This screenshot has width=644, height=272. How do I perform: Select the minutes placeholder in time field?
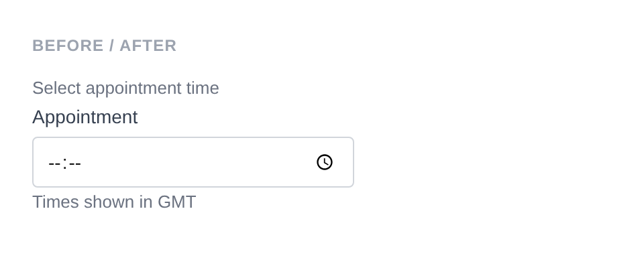74,163
